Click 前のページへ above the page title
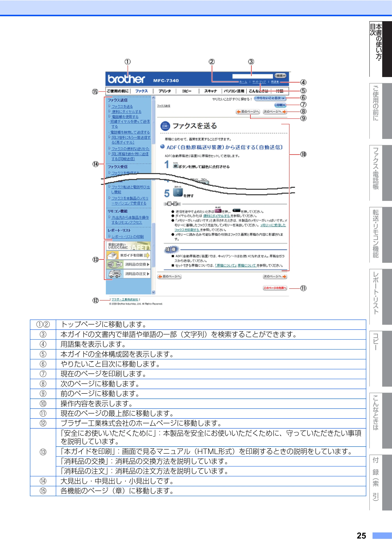Image resolution: width=392 pixels, height=554 pixels. (248, 112)
